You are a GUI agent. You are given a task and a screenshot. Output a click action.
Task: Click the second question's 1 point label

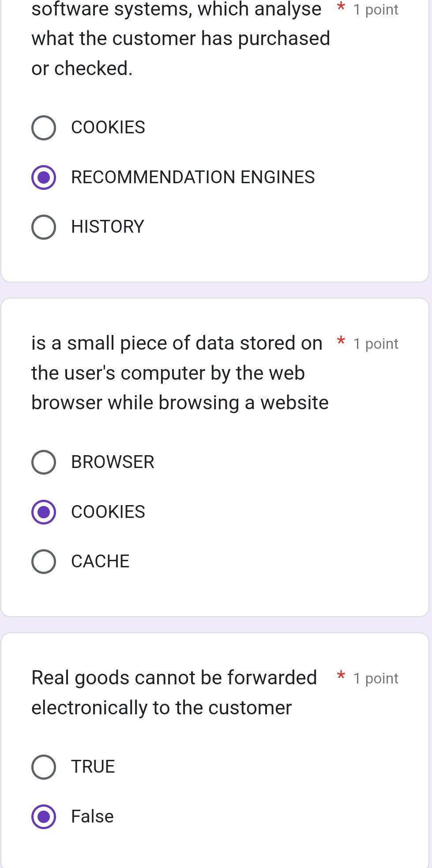click(x=376, y=343)
